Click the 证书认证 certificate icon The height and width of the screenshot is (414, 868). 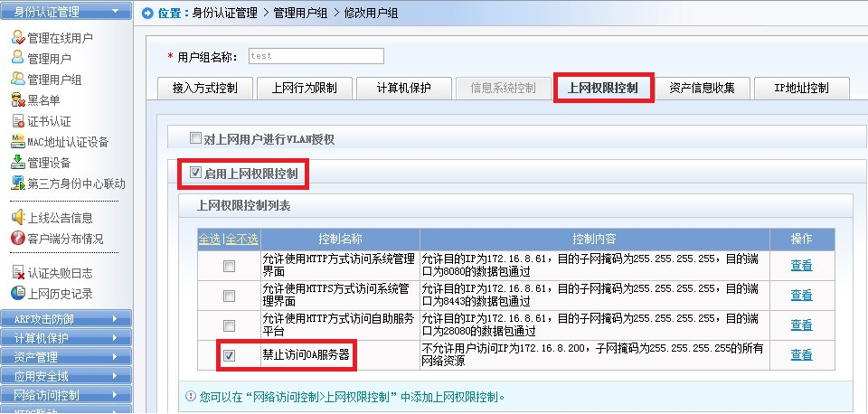[x=18, y=121]
